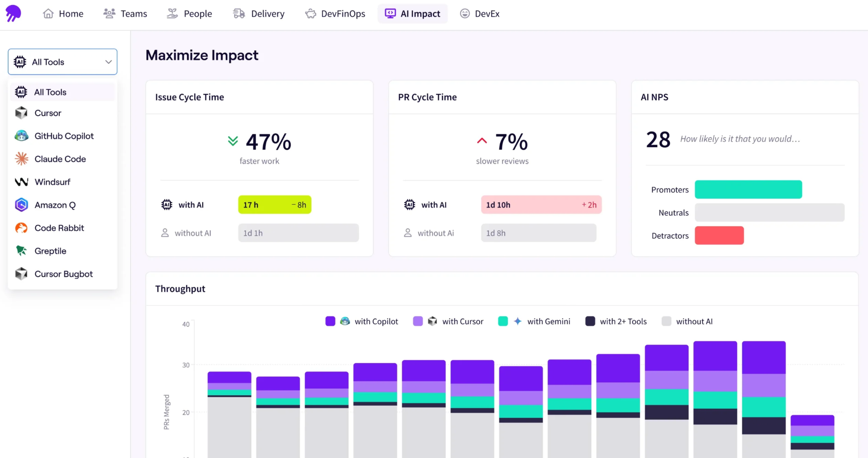Select Amazon Q option

[62, 205]
